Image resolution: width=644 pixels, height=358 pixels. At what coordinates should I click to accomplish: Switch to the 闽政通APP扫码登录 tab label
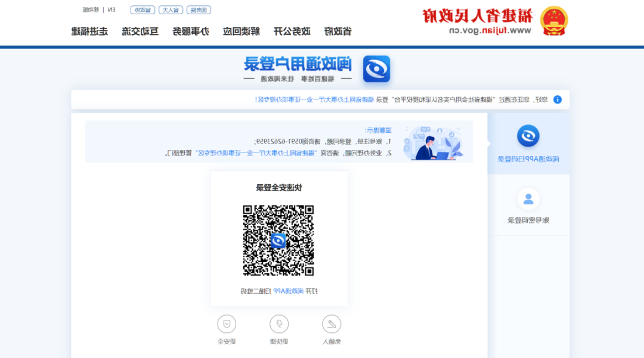(x=528, y=159)
